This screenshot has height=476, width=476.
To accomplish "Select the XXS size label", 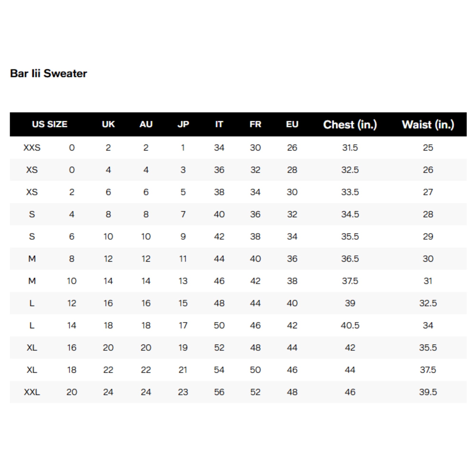I will [x=32, y=148].
